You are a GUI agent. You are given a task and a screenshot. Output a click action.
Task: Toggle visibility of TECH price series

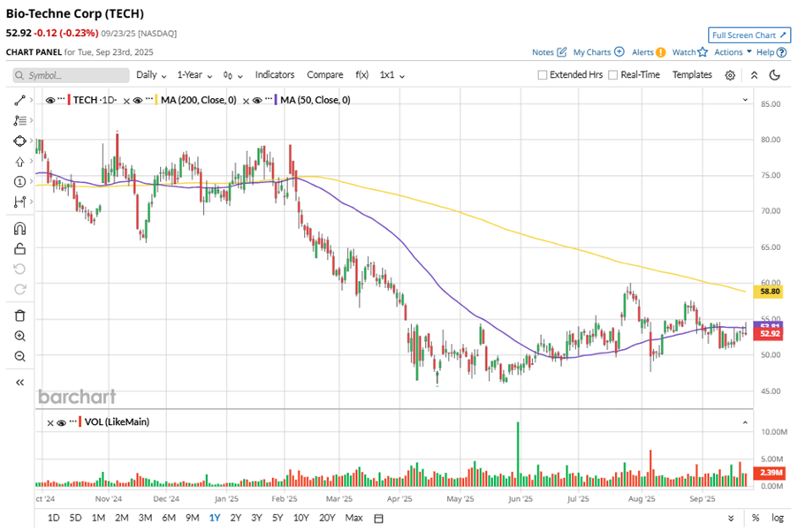(49, 100)
